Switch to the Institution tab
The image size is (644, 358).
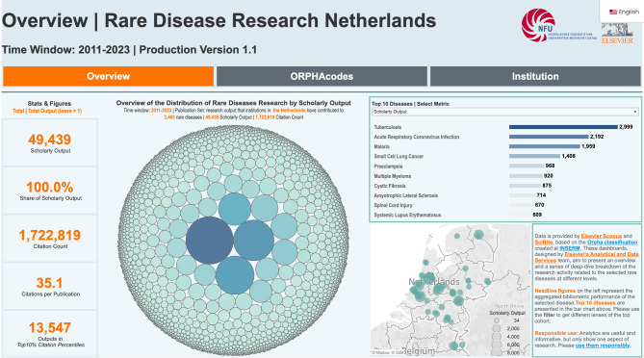click(535, 76)
